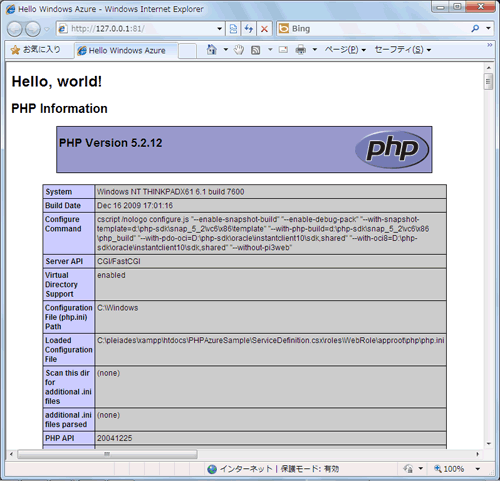
Task: Expand the zoom level dropdown arrow
Action: point(478,469)
